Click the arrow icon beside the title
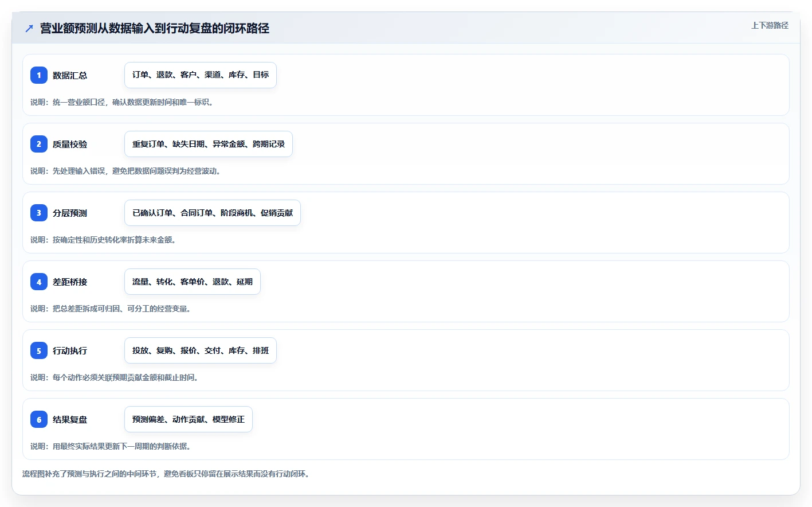Viewport: 812px width, 507px height. (x=29, y=28)
